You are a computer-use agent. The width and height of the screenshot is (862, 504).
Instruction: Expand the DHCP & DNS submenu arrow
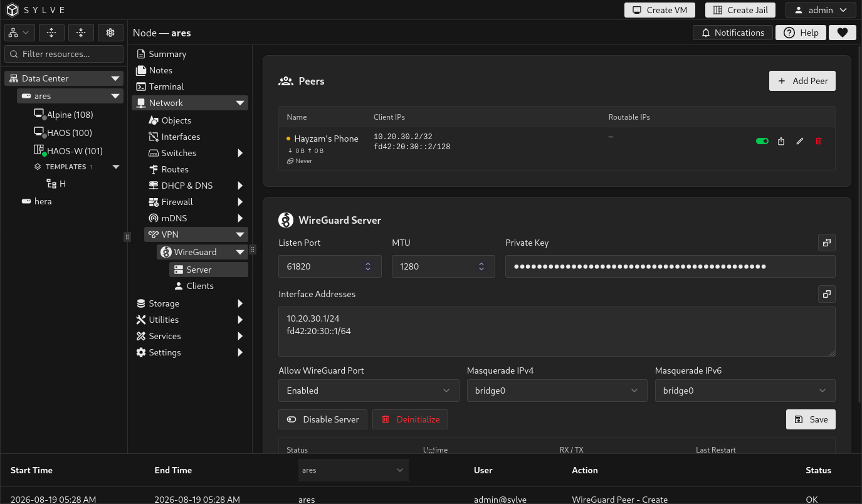tap(240, 186)
